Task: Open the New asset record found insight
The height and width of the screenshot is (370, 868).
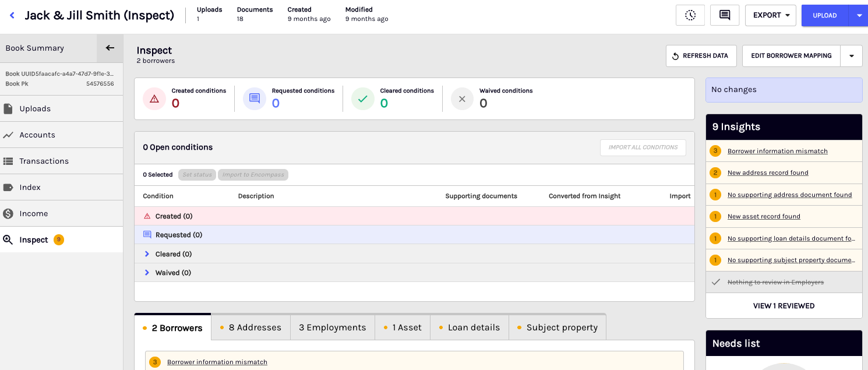Action: (x=764, y=216)
